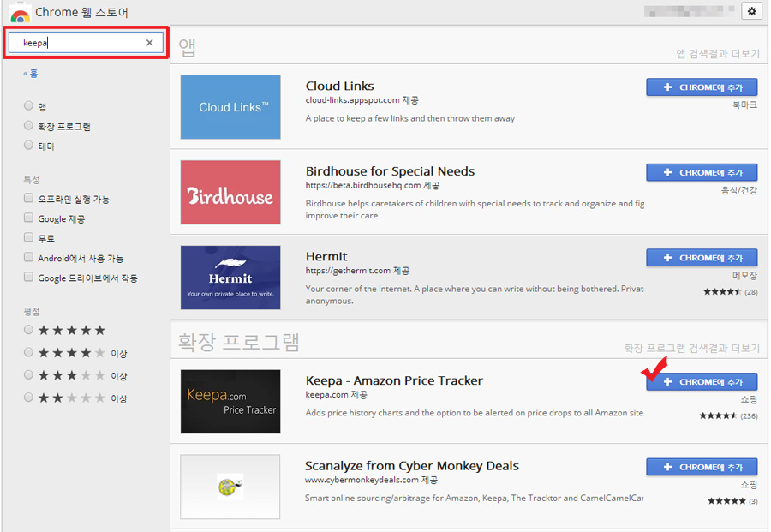Enable Google 드라이브에서 작동 checkbox

(28, 277)
